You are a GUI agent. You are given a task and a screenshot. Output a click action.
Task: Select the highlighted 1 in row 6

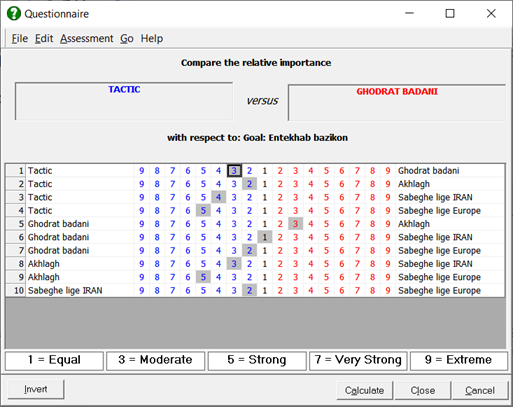tap(265, 237)
